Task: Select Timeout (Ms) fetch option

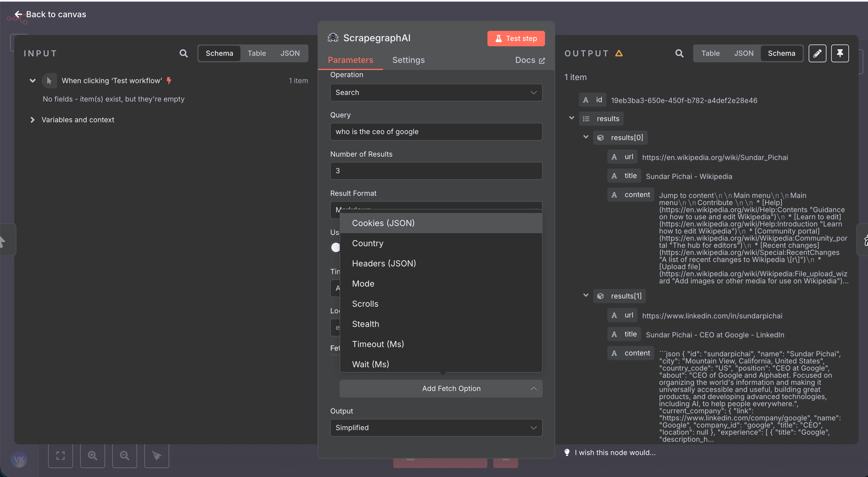Action: point(441,344)
